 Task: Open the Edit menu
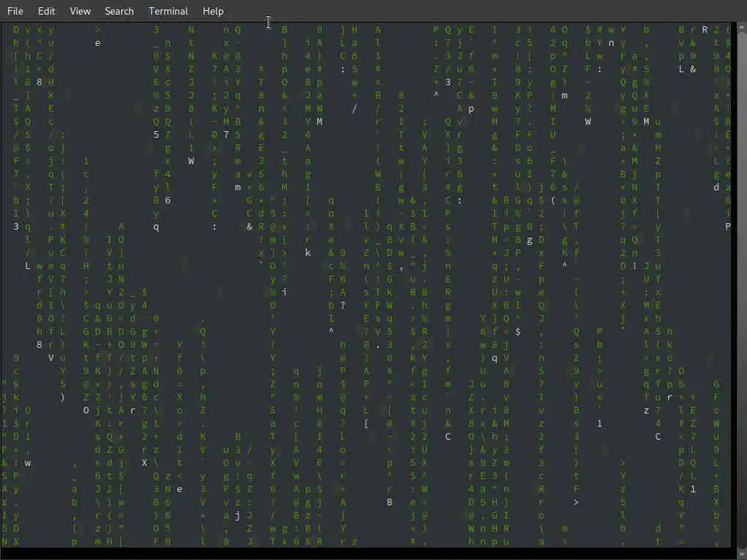tap(46, 11)
